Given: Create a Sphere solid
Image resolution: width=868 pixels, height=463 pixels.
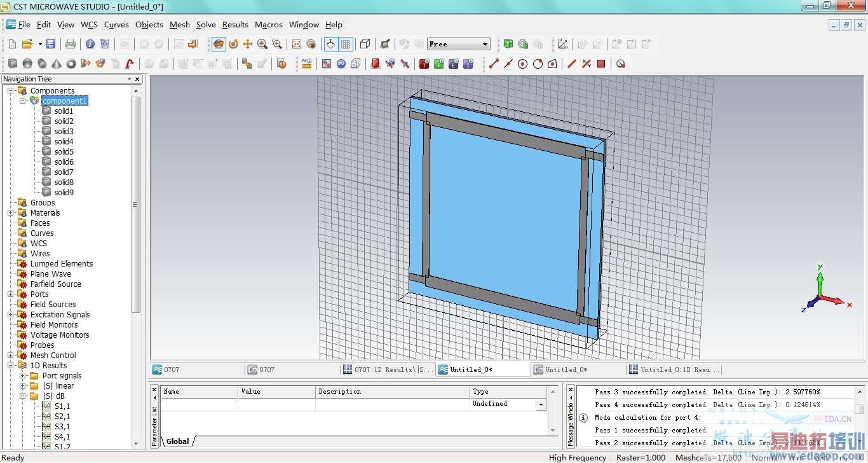Looking at the screenshot, I should click(x=27, y=64).
